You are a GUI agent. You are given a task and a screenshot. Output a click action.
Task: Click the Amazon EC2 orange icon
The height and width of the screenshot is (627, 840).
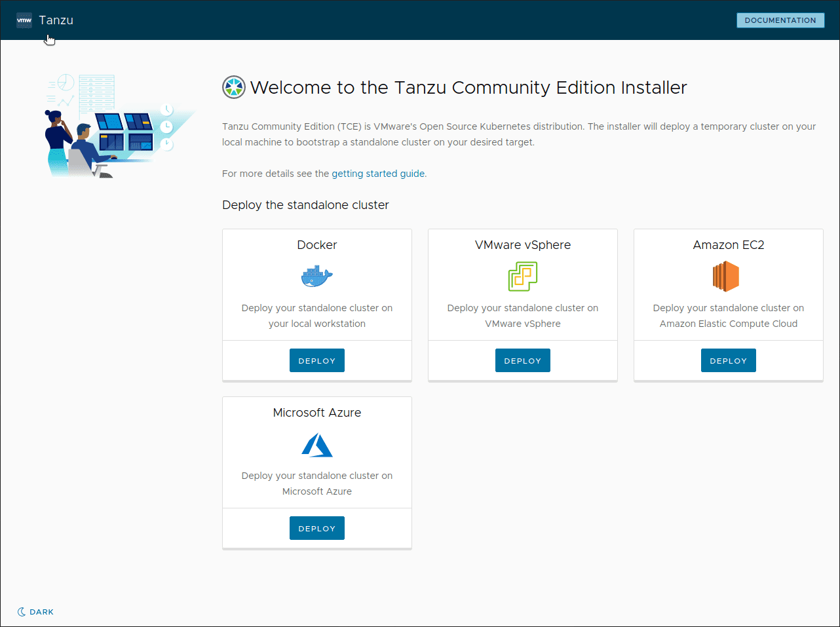pos(726,276)
